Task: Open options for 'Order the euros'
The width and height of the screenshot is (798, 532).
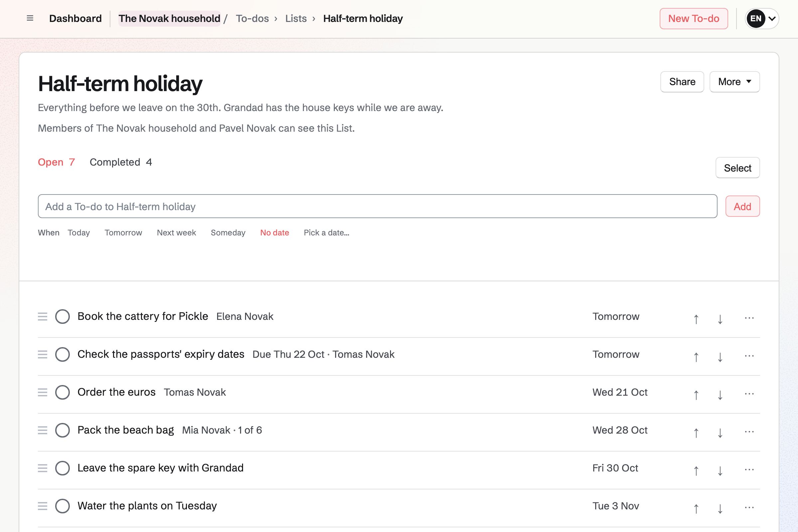Action: [749, 394]
